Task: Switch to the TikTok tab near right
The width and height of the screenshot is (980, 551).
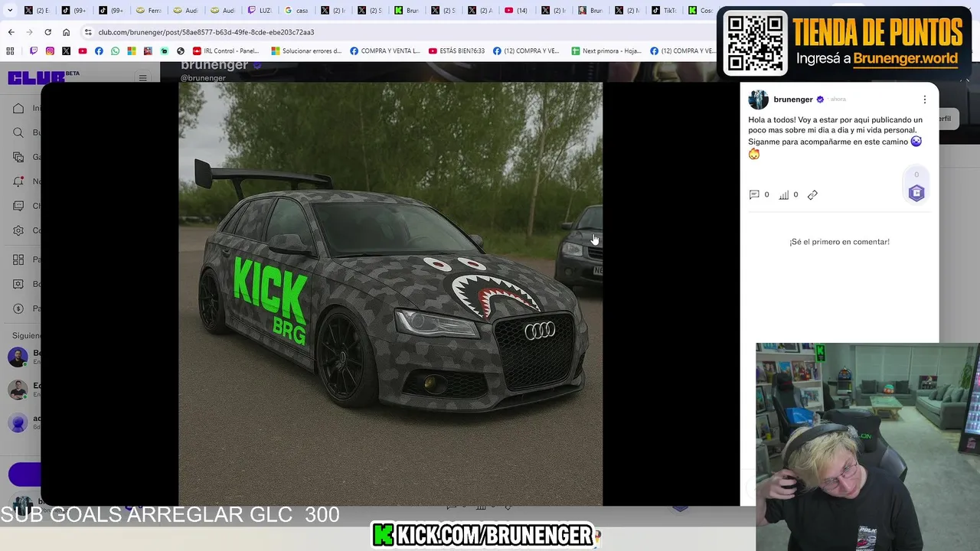Action: tap(664, 11)
